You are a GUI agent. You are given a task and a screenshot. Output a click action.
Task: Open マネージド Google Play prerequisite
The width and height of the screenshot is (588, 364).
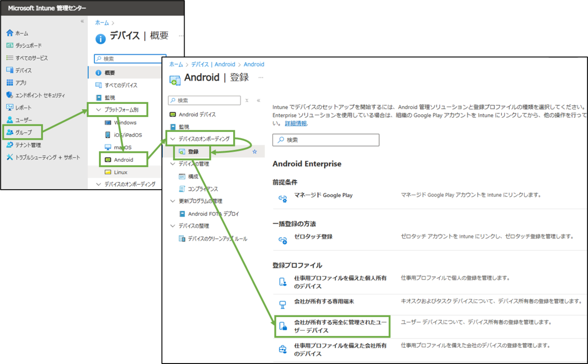(323, 195)
